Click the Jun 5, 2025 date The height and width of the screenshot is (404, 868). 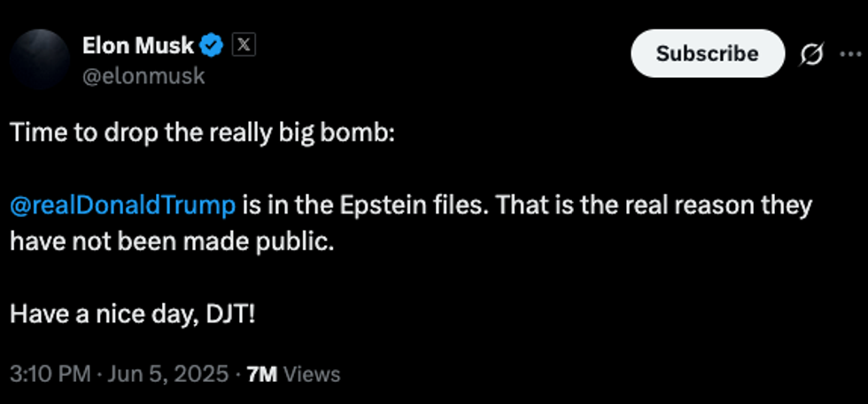click(x=167, y=374)
